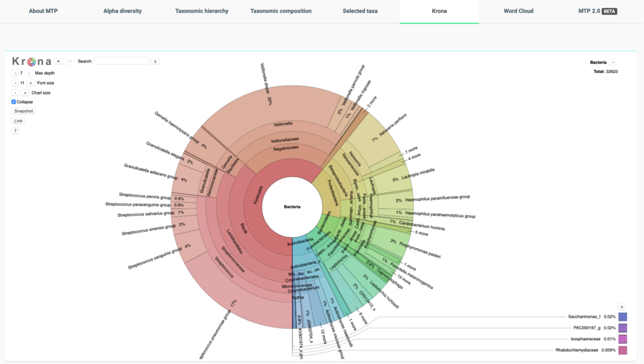Select the central Bacteria node
The image size is (644, 364).
(292, 207)
